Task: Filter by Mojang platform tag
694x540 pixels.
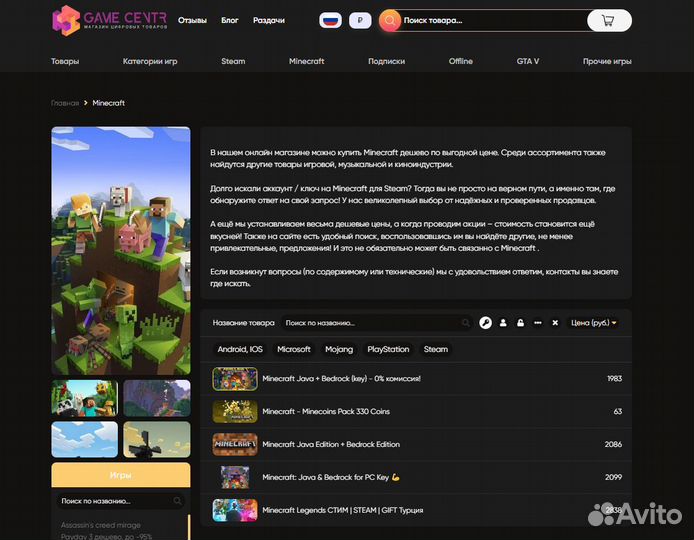Action: (x=339, y=349)
